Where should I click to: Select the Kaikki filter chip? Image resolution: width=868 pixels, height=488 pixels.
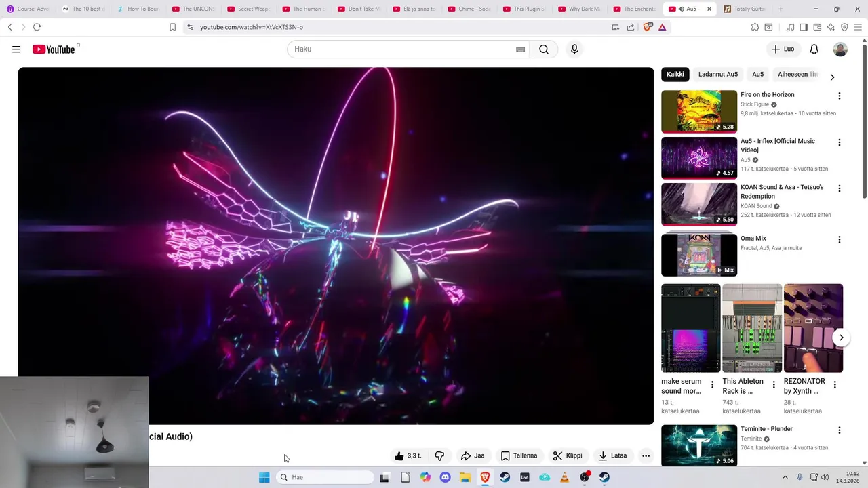tap(675, 75)
